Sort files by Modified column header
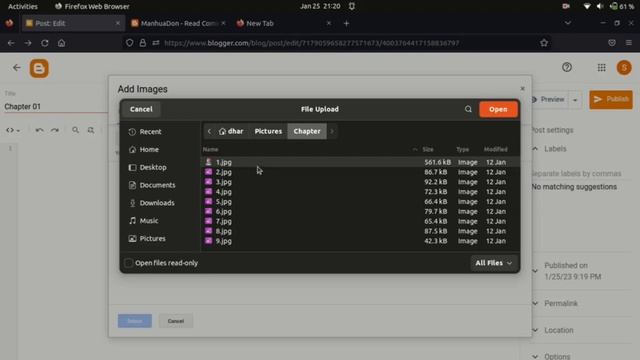This screenshot has height=360, width=640. [496, 149]
